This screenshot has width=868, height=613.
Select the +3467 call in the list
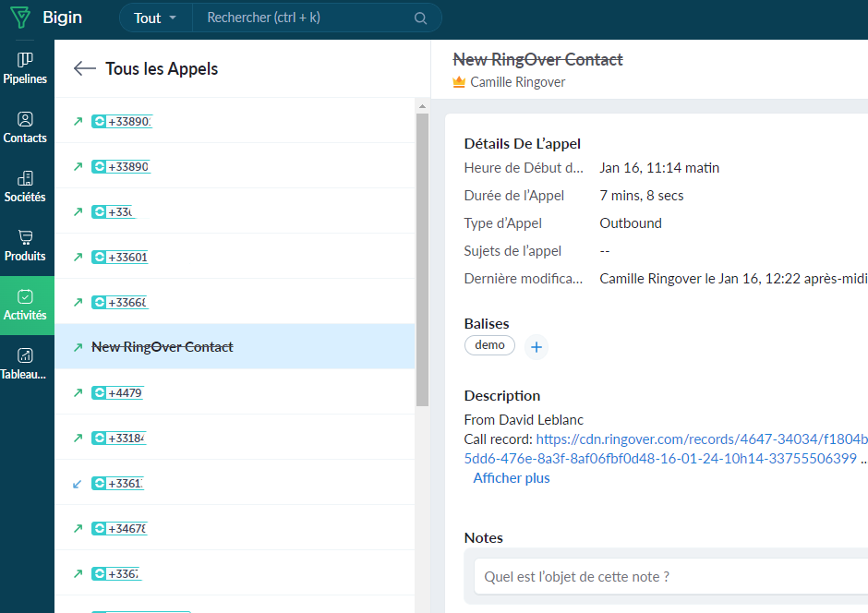pos(235,528)
